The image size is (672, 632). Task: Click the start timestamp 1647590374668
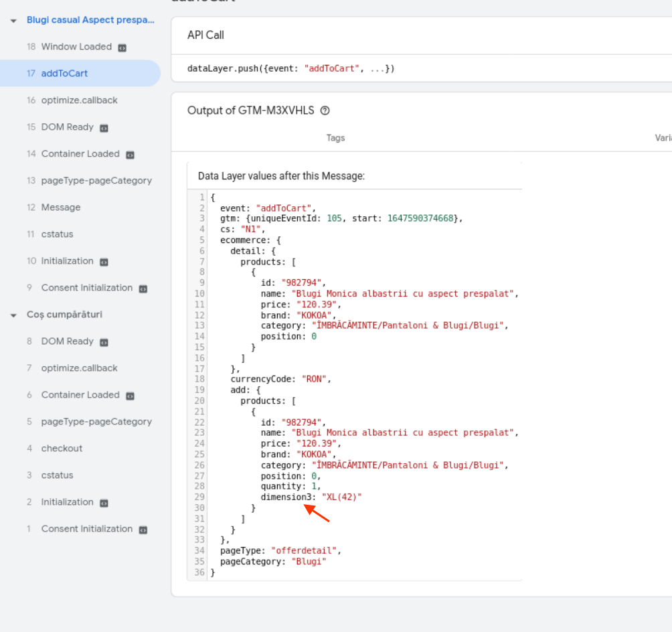point(420,218)
